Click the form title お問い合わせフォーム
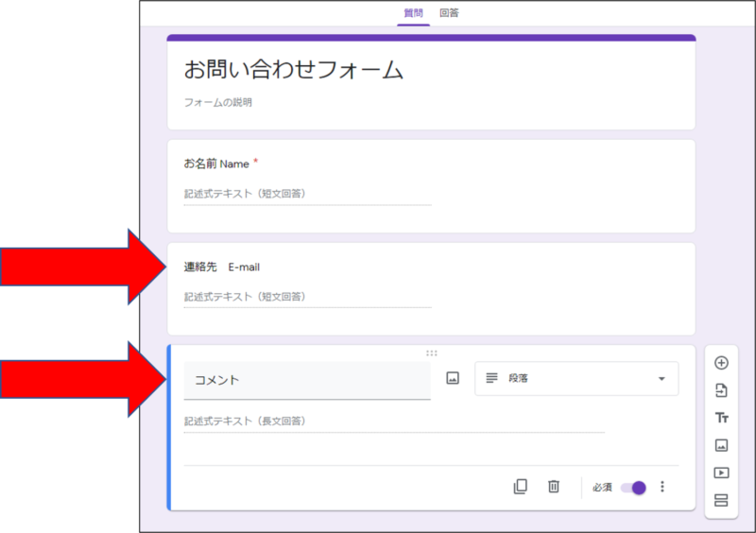 293,69
